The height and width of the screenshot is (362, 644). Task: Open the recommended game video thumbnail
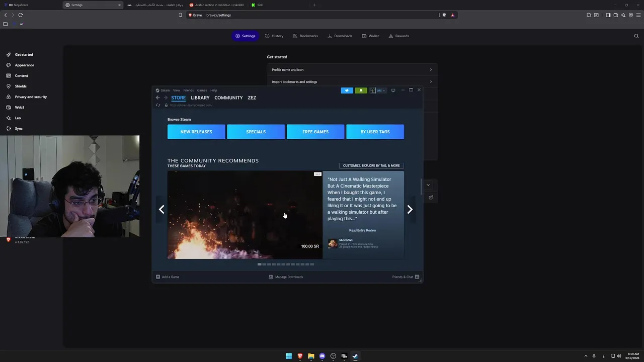(x=245, y=215)
